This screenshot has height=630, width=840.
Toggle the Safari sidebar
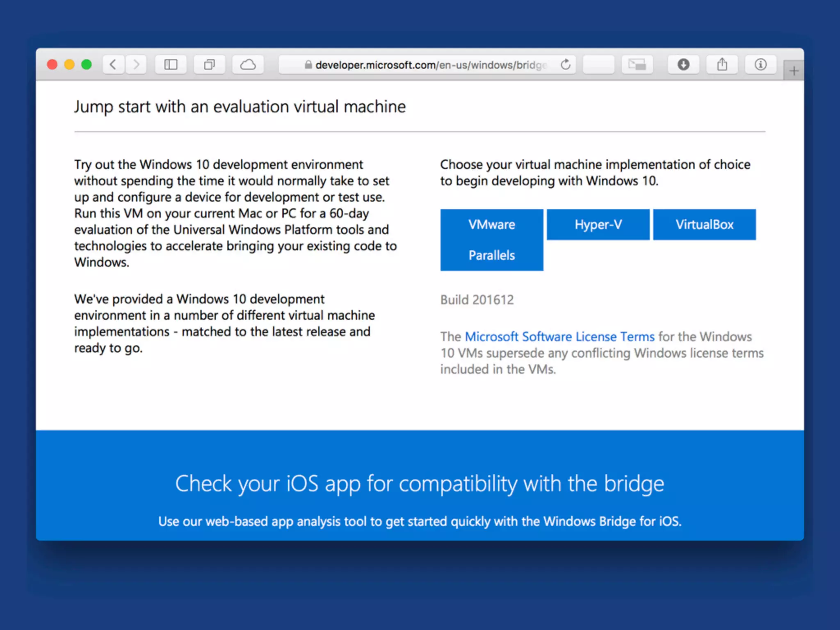[x=171, y=64]
